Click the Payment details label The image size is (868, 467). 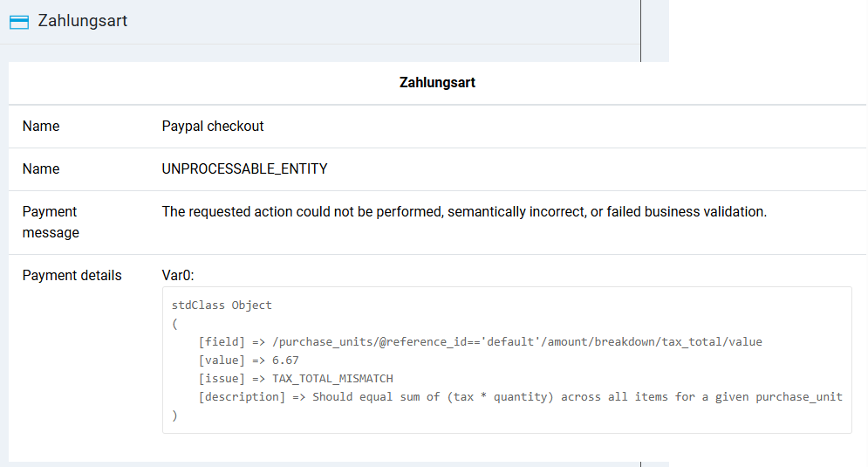[72, 275]
